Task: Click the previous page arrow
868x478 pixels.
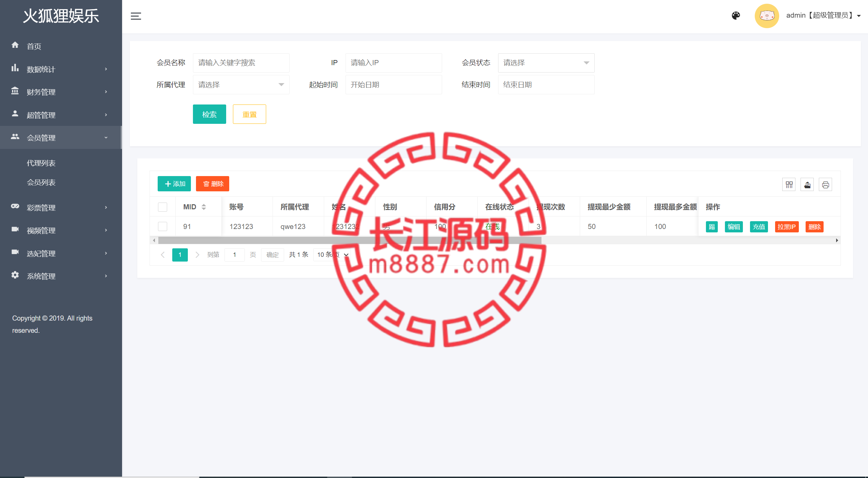Action: [x=163, y=255]
